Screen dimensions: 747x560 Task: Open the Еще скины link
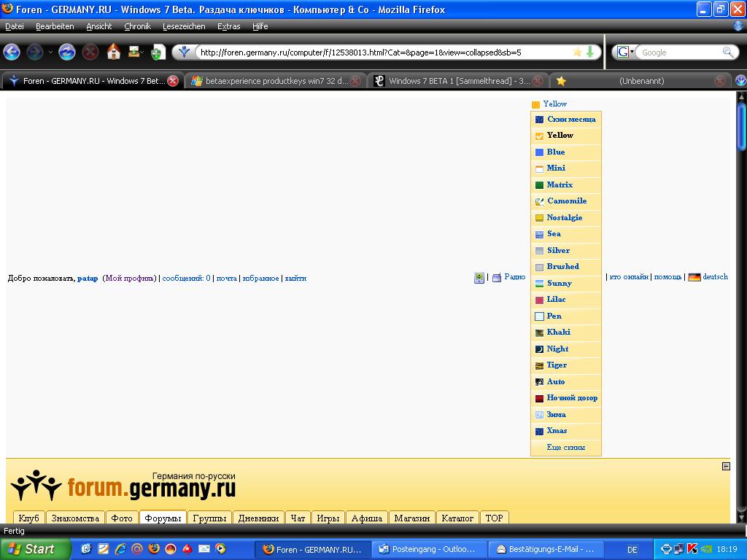[565, 448]
